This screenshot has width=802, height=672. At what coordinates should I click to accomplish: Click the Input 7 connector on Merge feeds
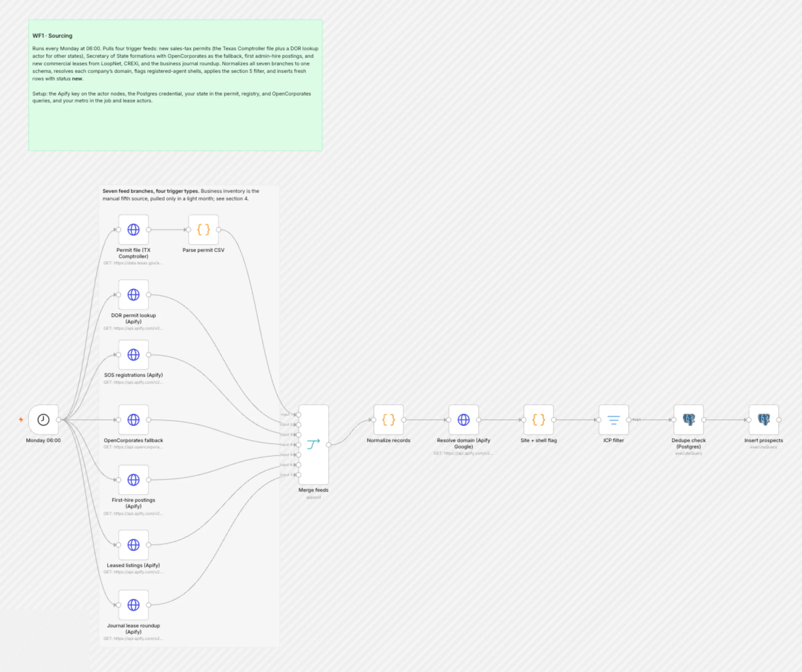(x=299, y=475)
